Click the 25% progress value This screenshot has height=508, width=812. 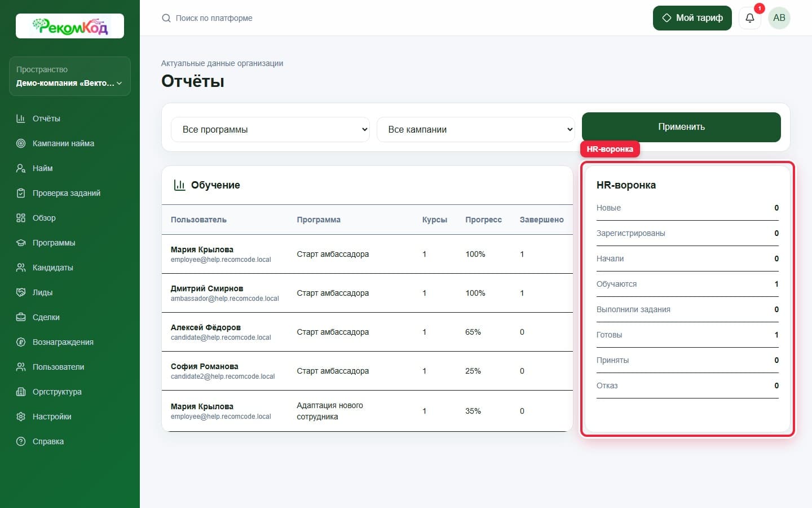coord(473,371)
